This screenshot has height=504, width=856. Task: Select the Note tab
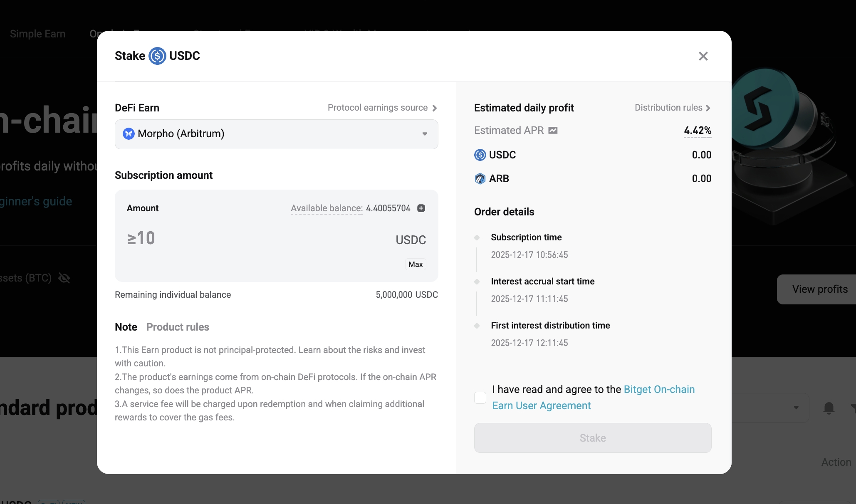pyautogui.click(x=126, y=327)
